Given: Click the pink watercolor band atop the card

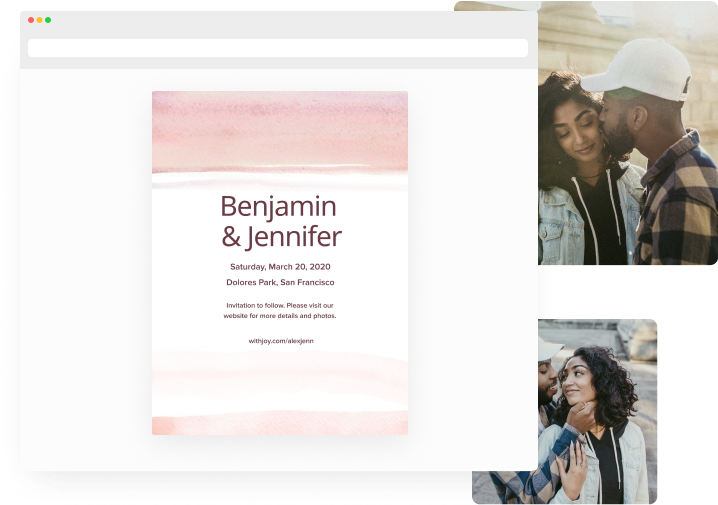Looking at the screenshot, I should coord(280,133).
